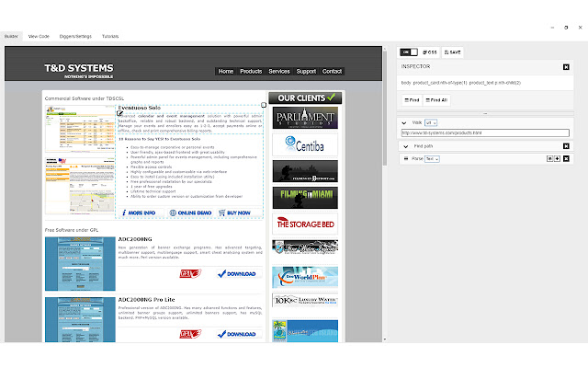Click the OUR CLIENTS header banner
Screen dimensions: 588x368
click(x=305, y=98)
